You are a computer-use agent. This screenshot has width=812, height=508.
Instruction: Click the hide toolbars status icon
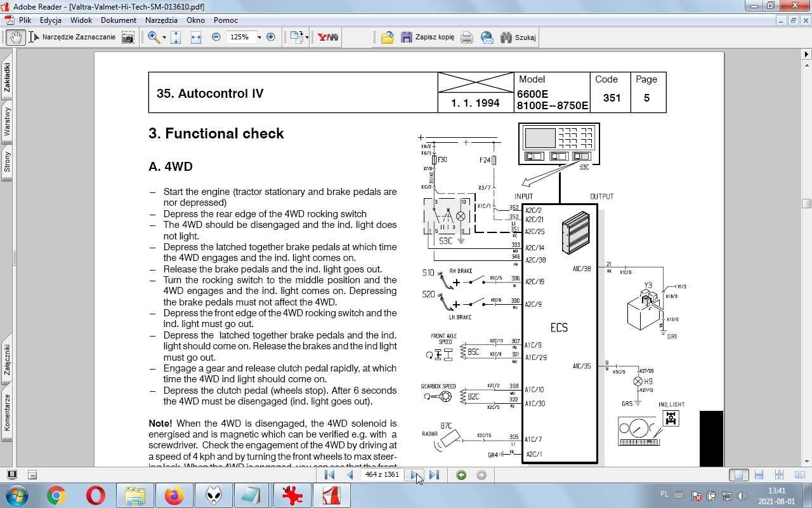coord(32,475)
